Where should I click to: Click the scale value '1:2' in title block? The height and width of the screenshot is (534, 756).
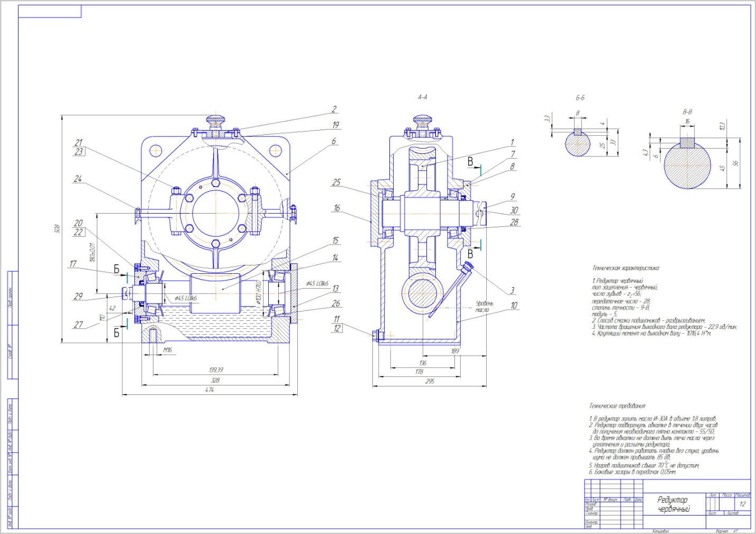pyautogui.click(x=742, y=504)
